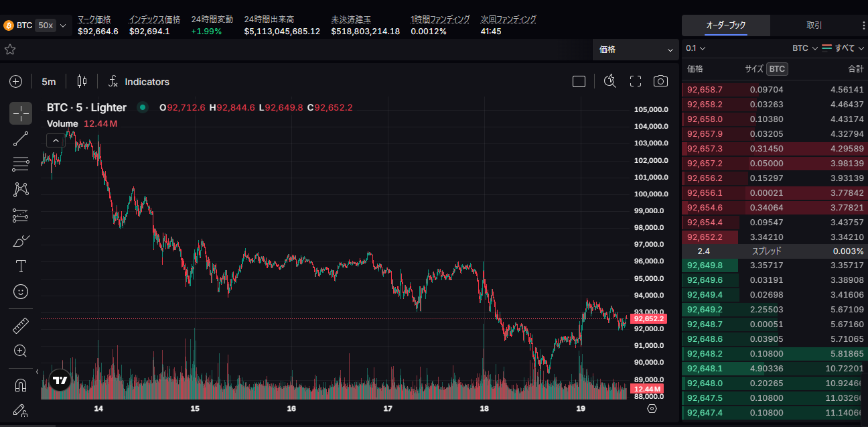868x427 pixels.
Task: Enter fullscreen chart mode
Action: [636, 82]
